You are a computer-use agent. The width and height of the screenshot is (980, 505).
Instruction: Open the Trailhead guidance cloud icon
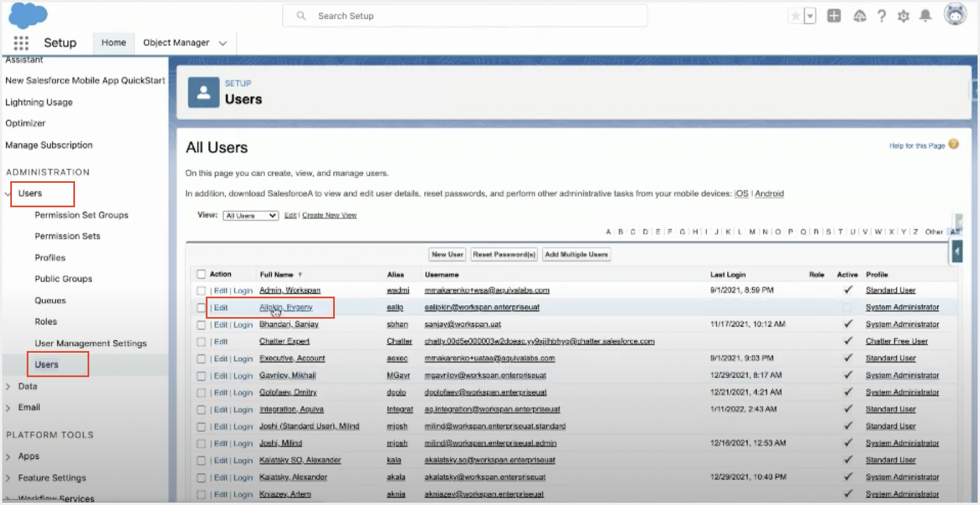tap(859, 16)
